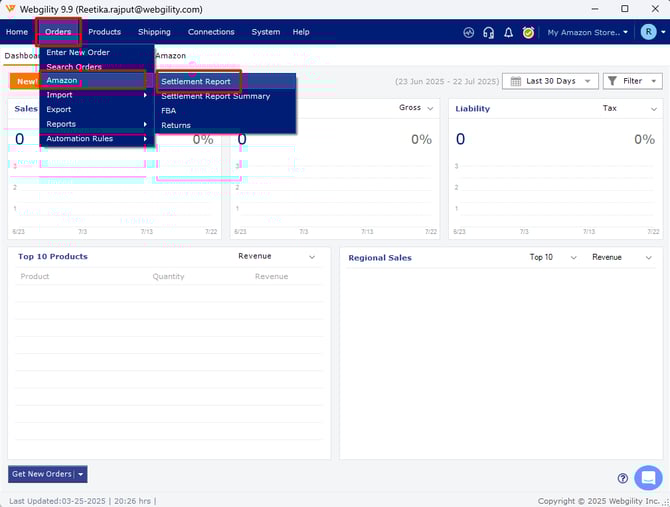The width and height of the screenshot is (670, 507).
Task: Click the alarm clock scheduler icon
Action: point(528,32)
